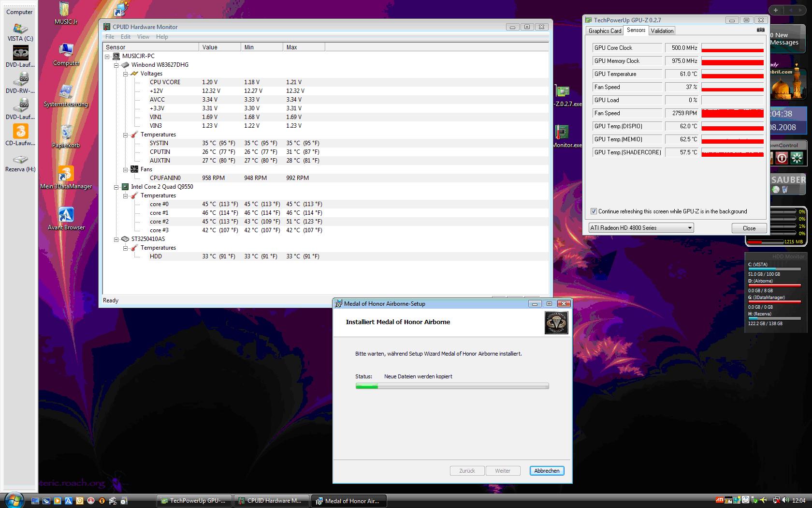Image resolution: width=812 pixels, height=508 pixels.
Task: Collapse the MUSICJR-PC tree node
Action: (x=107, y=56)
